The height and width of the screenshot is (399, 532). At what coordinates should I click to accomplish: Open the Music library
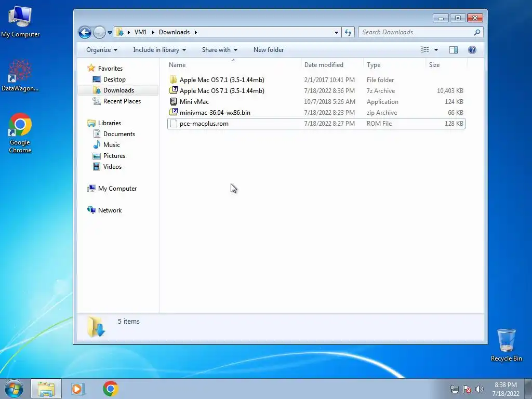click(x=111, y=145)
